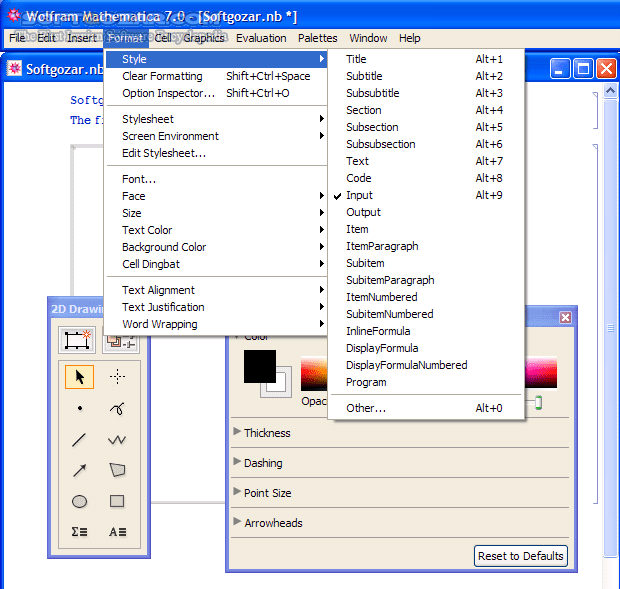Image resolution: width=620 pixels, height=589 pixels.
Task: Select the rectangle drawing tool
Action: pyautogui.click(x=117, y=501)
